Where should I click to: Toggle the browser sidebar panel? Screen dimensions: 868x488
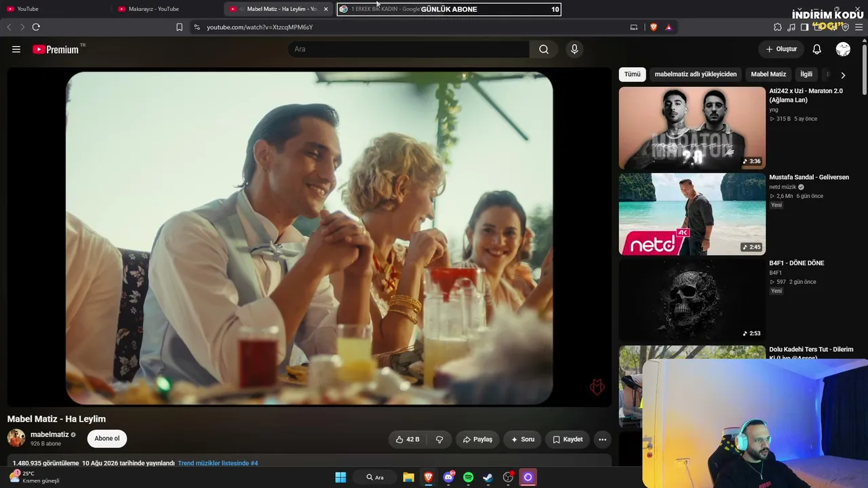pos(804,27)
